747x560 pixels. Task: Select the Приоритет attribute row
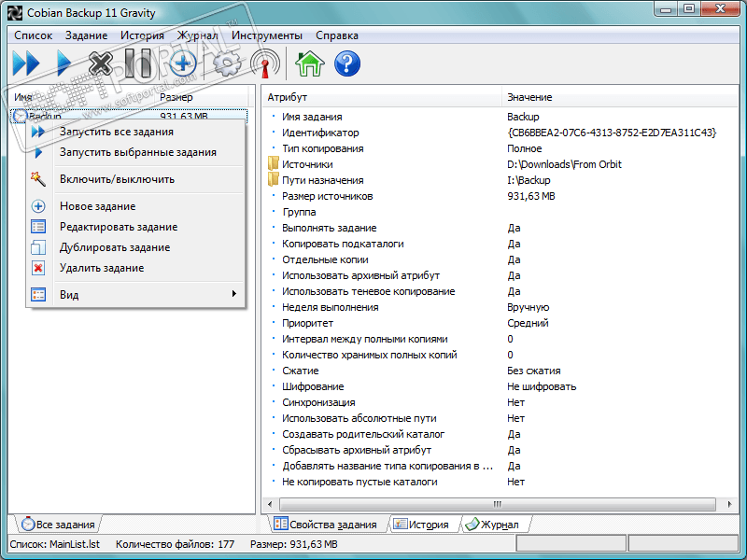(x=500, y=323)
